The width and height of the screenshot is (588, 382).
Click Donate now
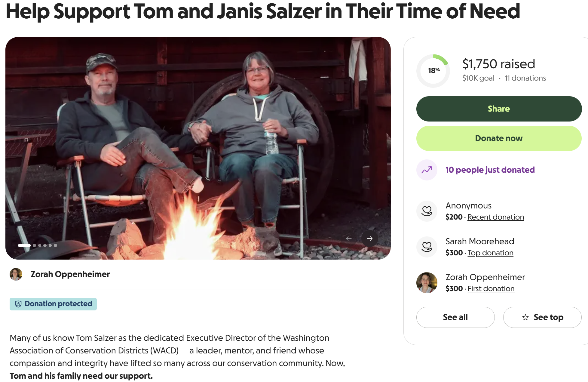pyautogui.click(x=498, y=138)
